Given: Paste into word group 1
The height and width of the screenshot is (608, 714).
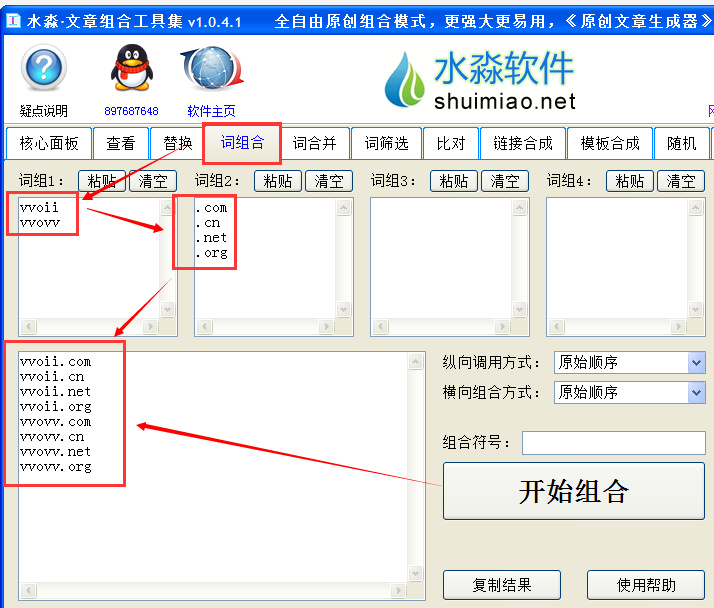Looking at the screenshot, I should point(102,181).
